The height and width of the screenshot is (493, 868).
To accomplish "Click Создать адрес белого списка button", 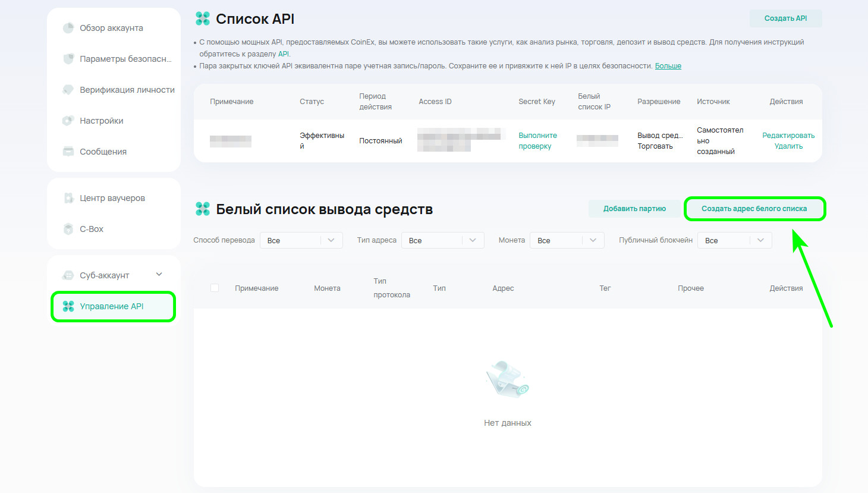I will pos(754,209).
